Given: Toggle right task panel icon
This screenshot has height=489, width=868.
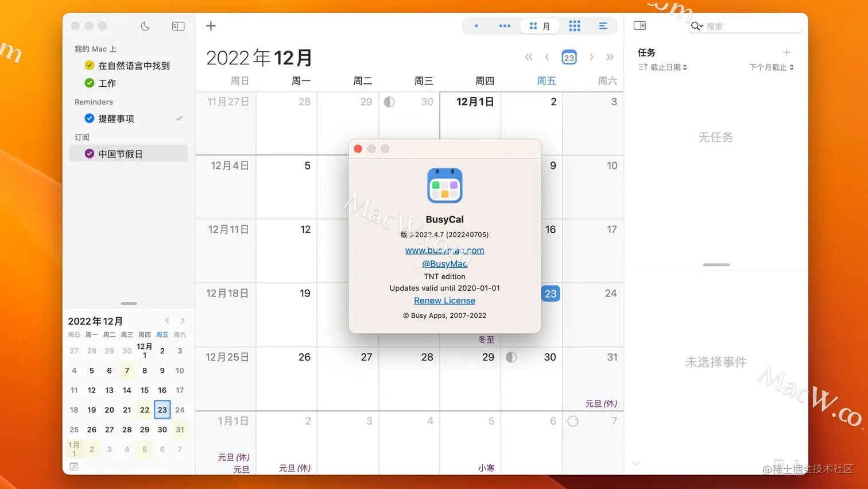Looking at the screenshot, I should tap(640, 26).
